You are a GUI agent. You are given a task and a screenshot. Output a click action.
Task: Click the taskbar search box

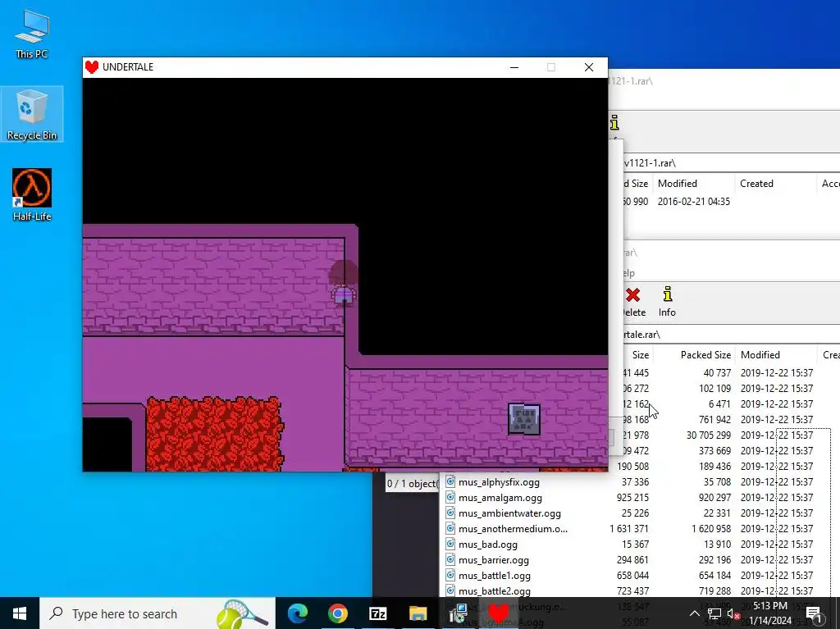pyautogui.click(x=157, y=613)
